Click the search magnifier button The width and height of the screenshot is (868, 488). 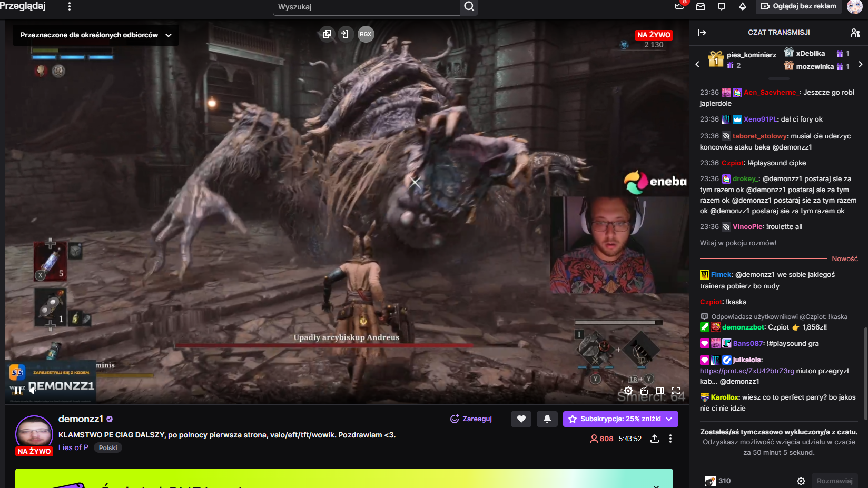[x=469, y=7]
